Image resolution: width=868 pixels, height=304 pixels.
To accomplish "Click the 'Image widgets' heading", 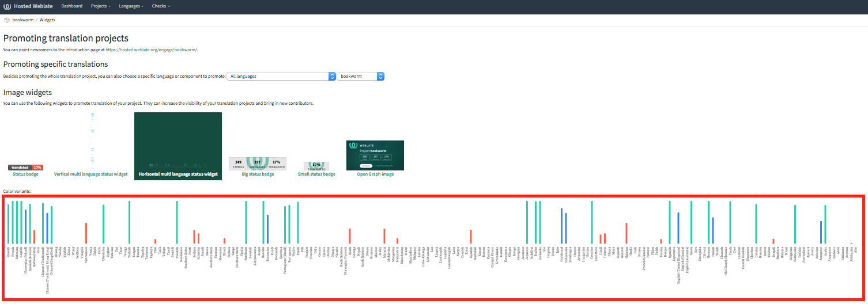I will (28, 92).
